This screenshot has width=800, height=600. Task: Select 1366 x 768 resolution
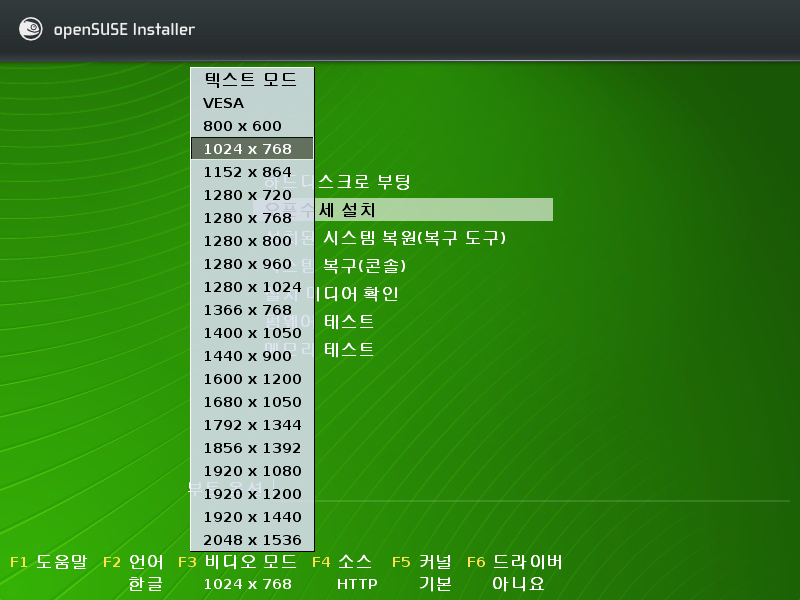point(252,310)
